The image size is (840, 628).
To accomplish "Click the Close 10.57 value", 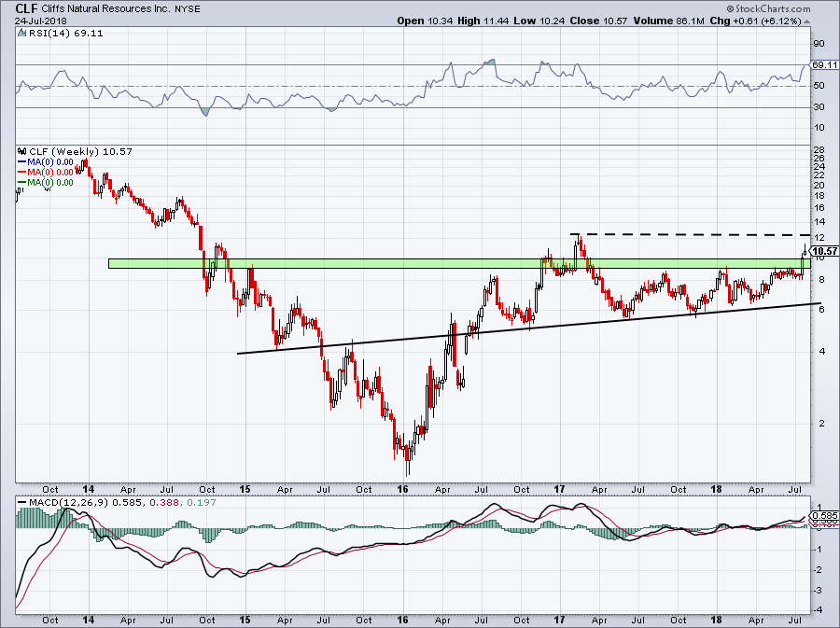I will [x=598, y=21].
